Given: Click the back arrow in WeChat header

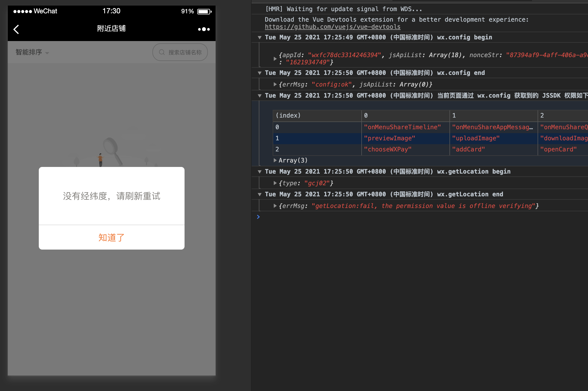Looking at the screenshot, I should coord(16,29).
